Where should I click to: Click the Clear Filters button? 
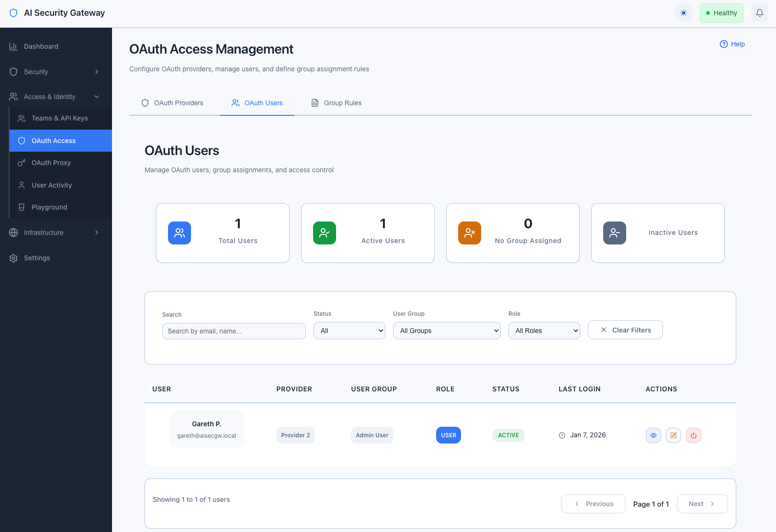click(625, 330)
